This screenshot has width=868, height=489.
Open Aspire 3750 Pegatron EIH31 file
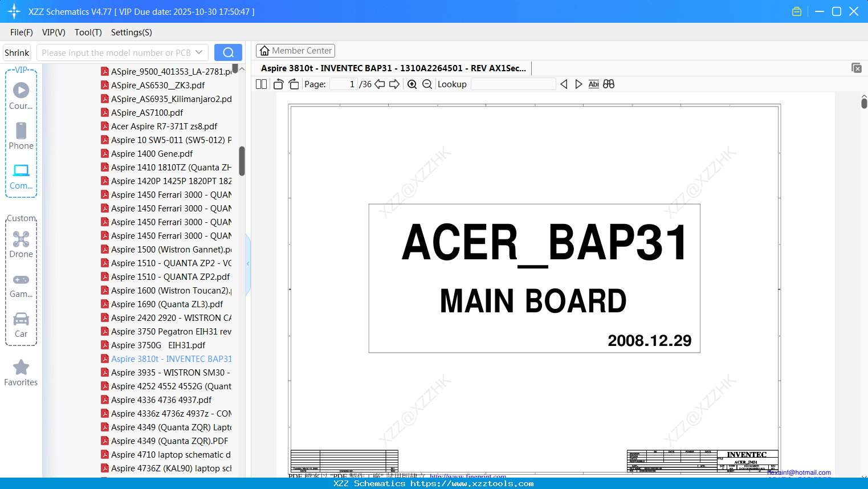click(166, 332)
